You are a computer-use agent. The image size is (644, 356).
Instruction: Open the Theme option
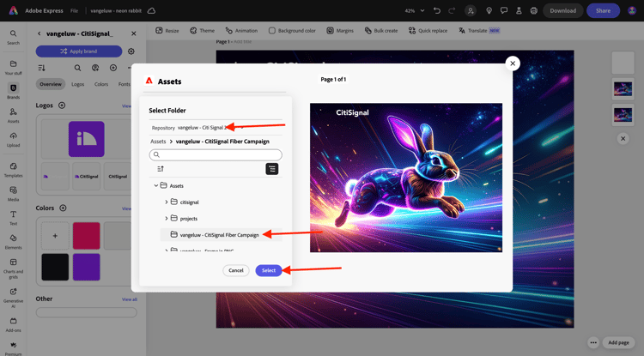tap(202, 30)
